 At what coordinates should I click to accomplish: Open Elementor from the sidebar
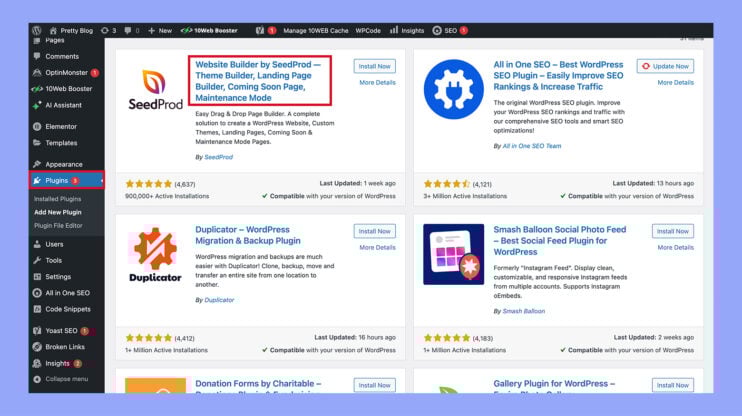(37, 127)
